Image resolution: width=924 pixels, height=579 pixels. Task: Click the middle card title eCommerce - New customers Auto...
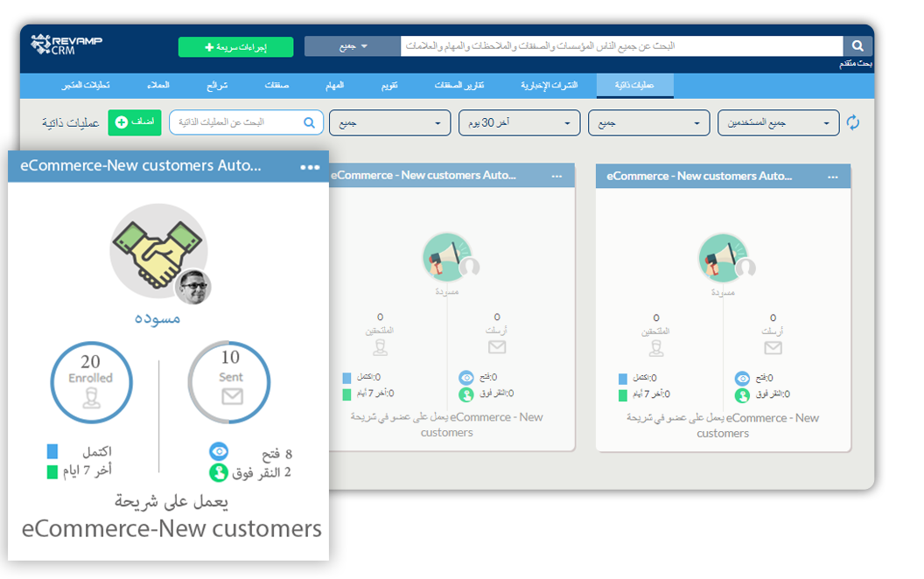(423, 176)
